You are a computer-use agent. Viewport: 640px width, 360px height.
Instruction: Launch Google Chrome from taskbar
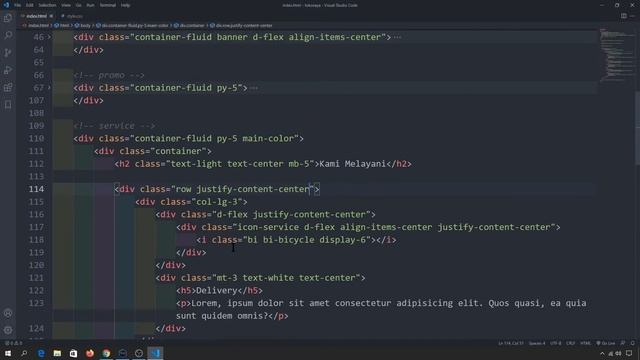106,353
